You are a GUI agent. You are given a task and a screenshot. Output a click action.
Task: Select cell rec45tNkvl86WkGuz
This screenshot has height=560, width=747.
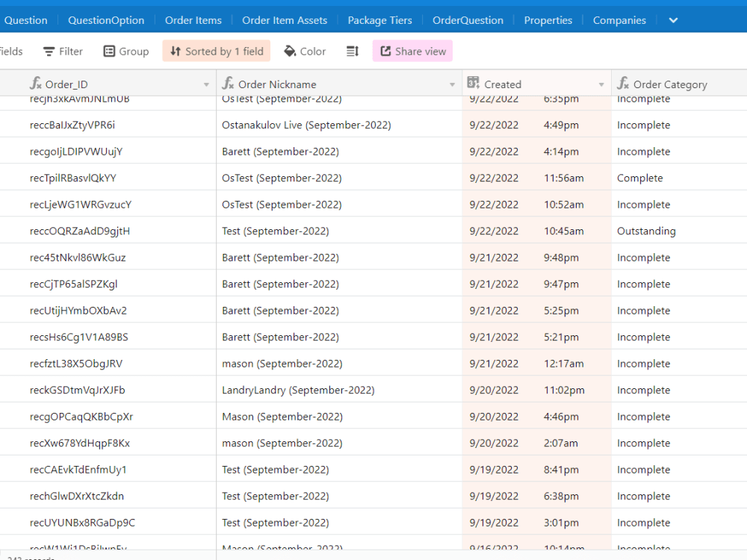coord(108,258)
